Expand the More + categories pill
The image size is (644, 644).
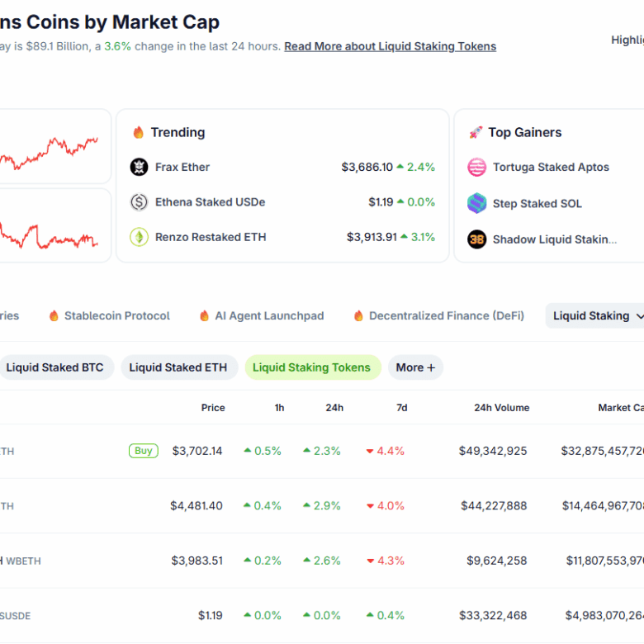pyautogui.click(x=415, y=367)
